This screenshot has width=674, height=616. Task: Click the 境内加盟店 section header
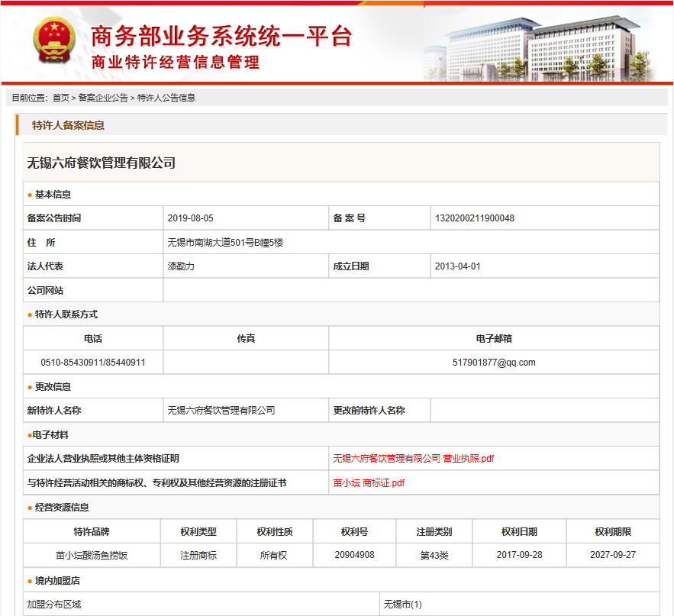[57, 581]
